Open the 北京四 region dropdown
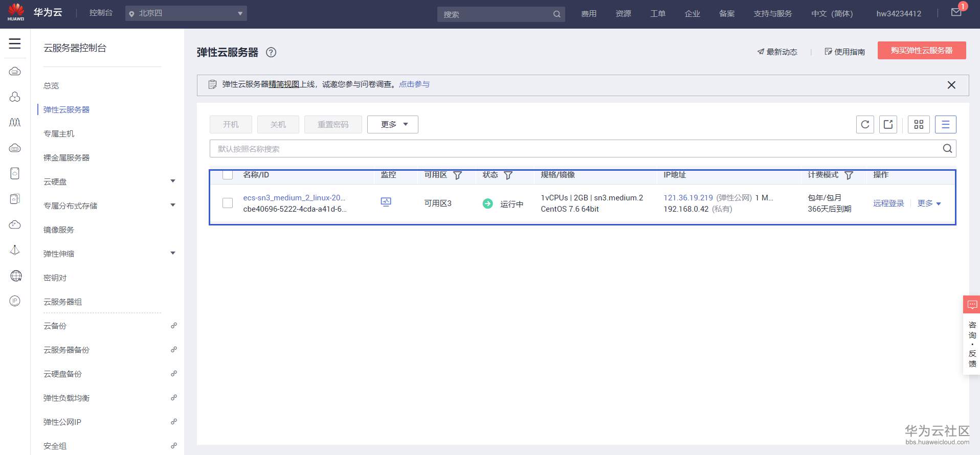This screenshot has width=980, height=455. coord(186,13)
